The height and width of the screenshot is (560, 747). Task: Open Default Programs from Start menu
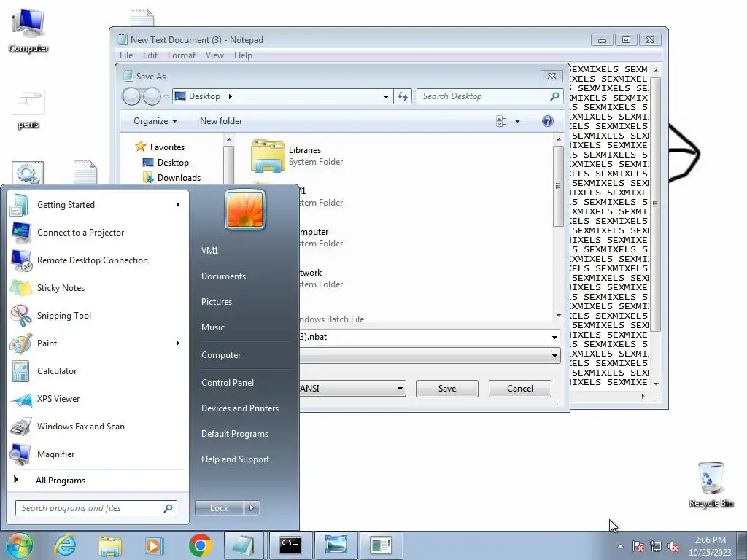[x=234, y=434]
